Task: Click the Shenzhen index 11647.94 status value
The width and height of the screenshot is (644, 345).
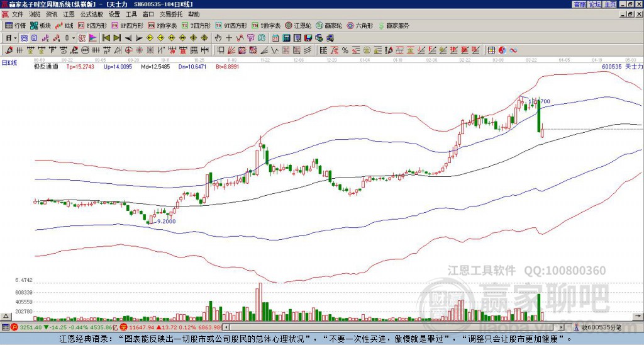Action: 142,327
